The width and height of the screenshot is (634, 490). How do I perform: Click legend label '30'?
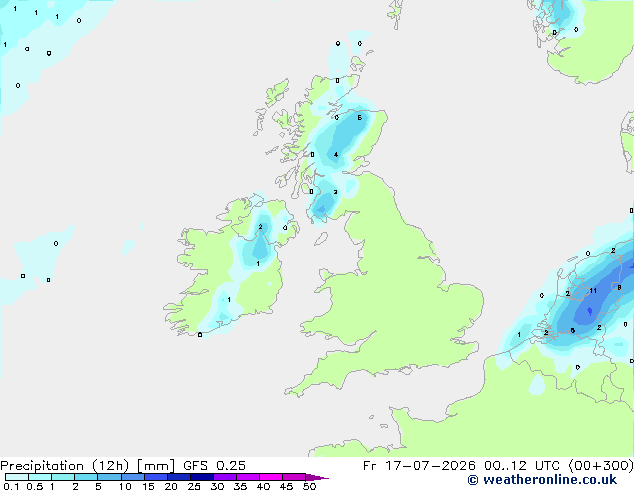217,486
